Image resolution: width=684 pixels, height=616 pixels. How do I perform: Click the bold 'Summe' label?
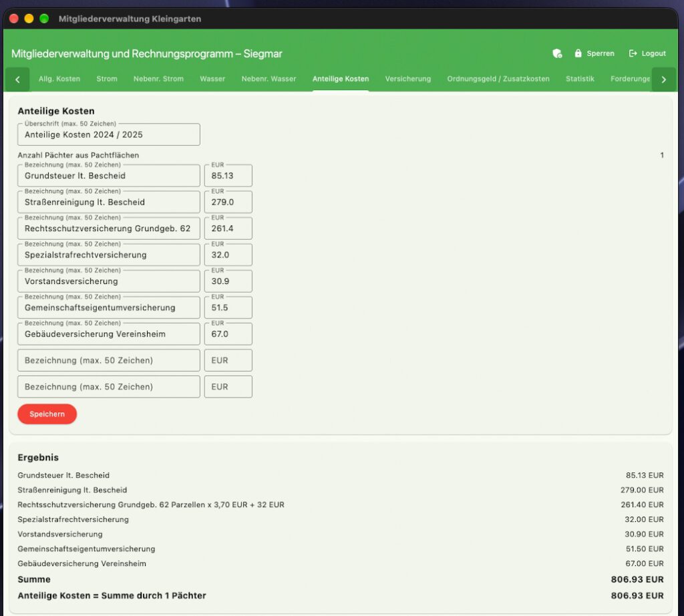[34, 579]
